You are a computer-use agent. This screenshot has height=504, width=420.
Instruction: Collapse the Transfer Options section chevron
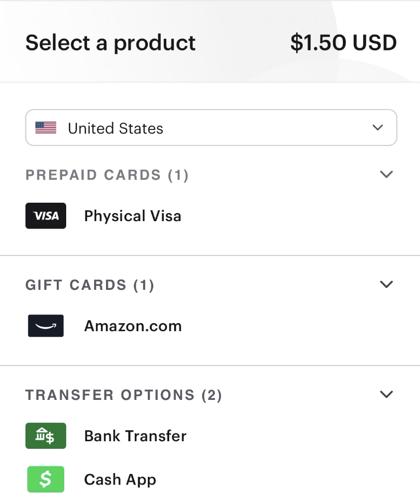pyautogui.click(x=386, y=394)
